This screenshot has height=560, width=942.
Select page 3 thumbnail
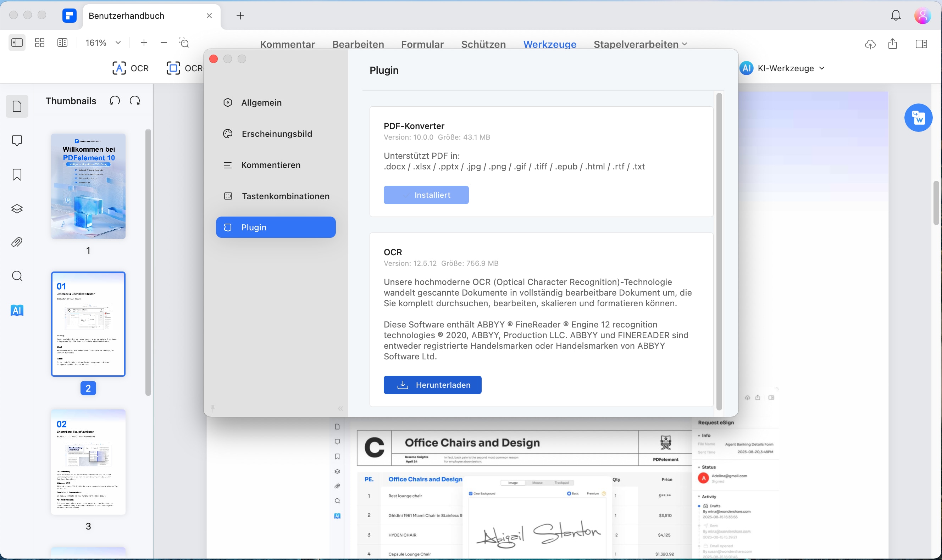click(x=88, y=462)
